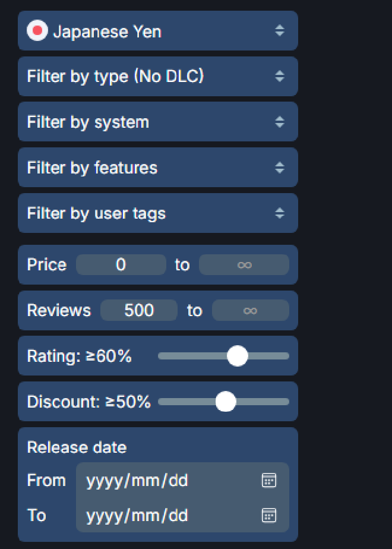This screenshot has width=392, height=549.
Task: Click the maximum Reviews field
Action: coord(250,310)
